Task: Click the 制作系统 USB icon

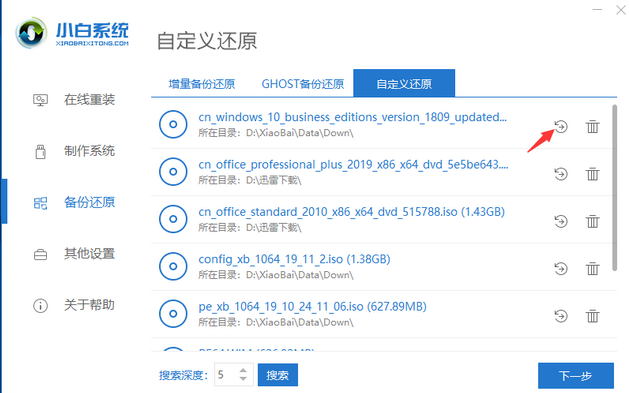Action: click(40, 152)
